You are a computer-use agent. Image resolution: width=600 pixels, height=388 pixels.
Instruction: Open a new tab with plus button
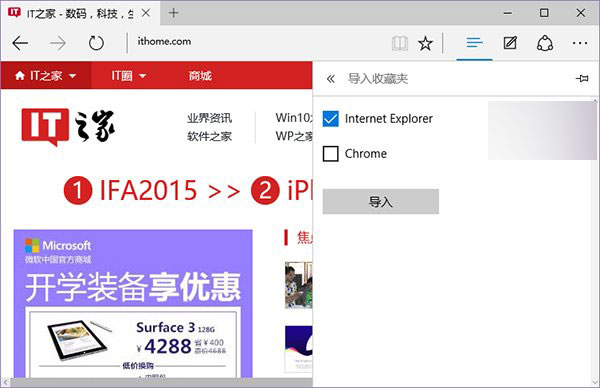coord(173,13)
